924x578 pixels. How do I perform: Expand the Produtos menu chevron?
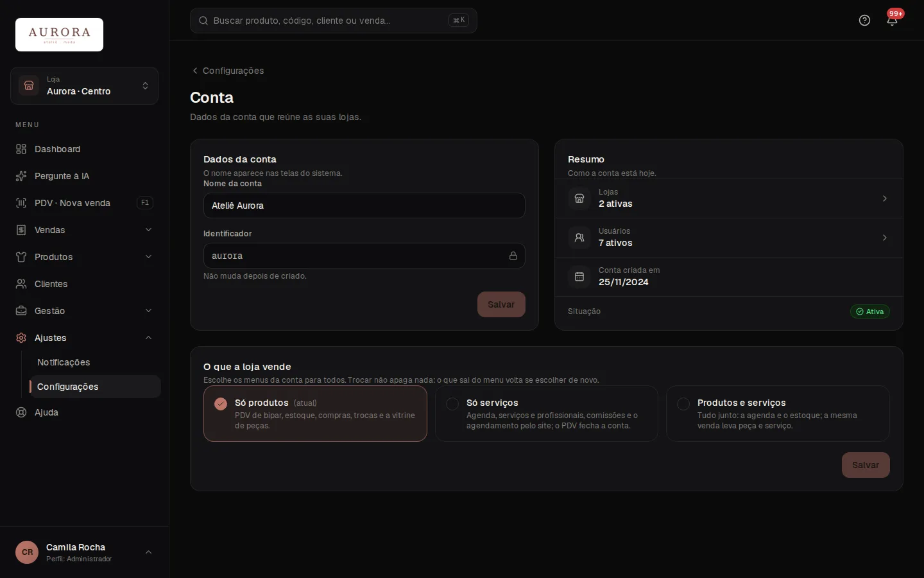click(148, 257)
